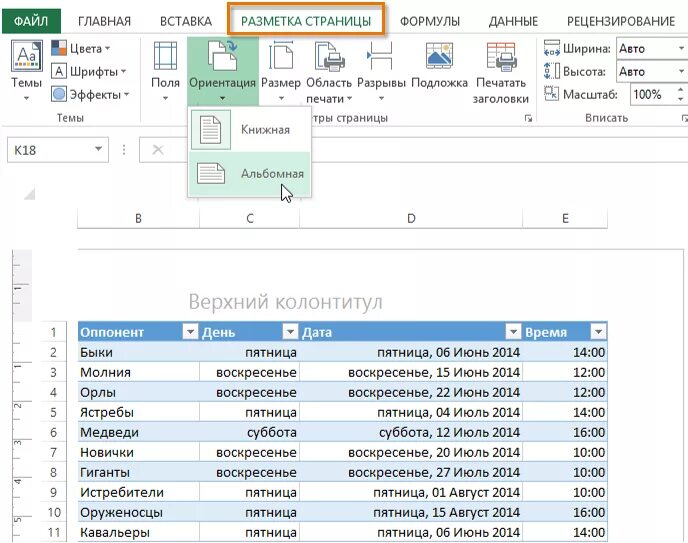Select column B header

click(138, 218)
